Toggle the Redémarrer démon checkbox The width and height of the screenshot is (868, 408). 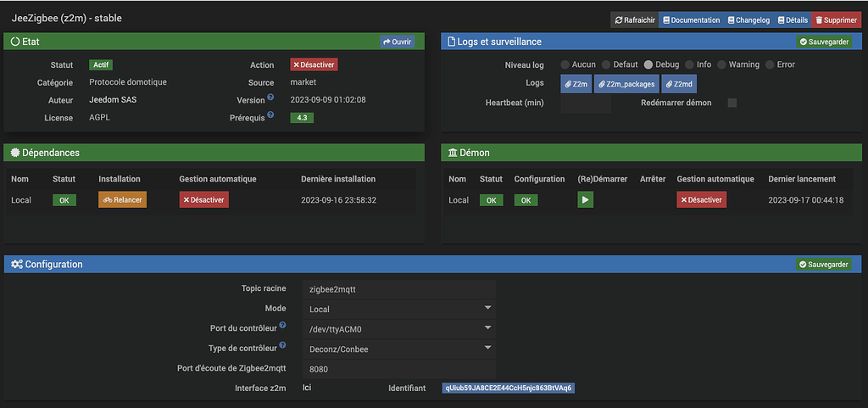732,103
